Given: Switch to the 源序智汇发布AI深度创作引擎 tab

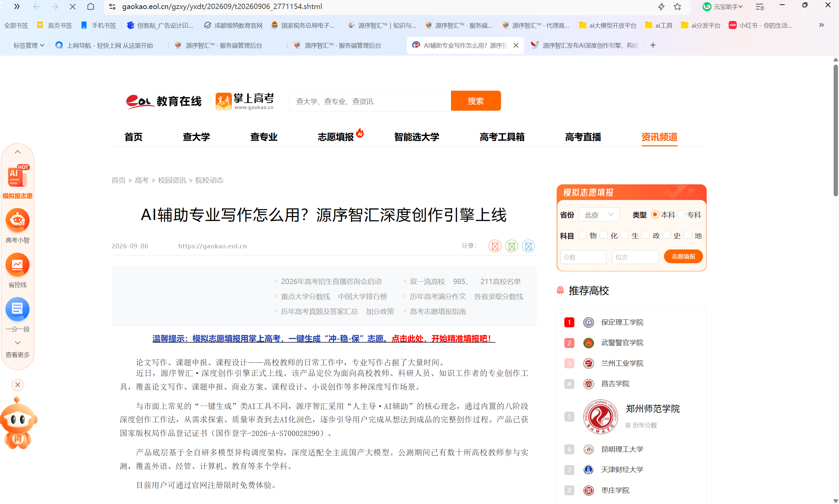Looking at the screenshot, I should tap(585, 46).
